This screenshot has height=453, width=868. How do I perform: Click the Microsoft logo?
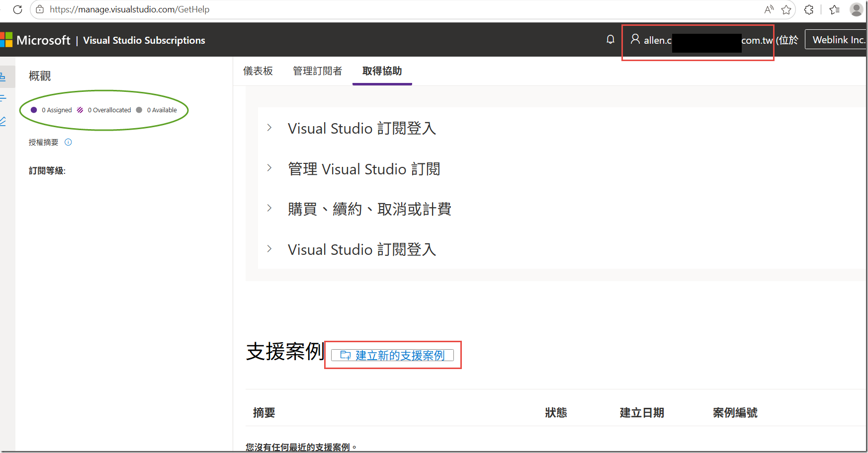point(6,40)
